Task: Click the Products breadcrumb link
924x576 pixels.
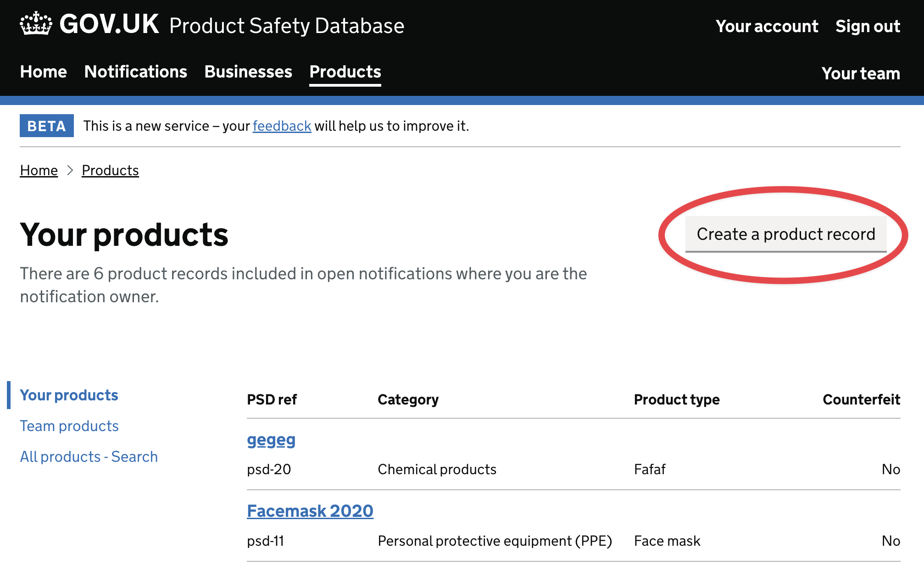Action: point(110,170)
